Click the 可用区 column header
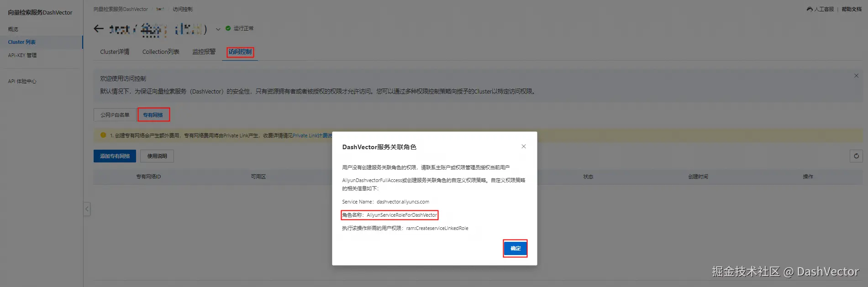The height and width of the screenshot is (287, 868). click(258, 177)
